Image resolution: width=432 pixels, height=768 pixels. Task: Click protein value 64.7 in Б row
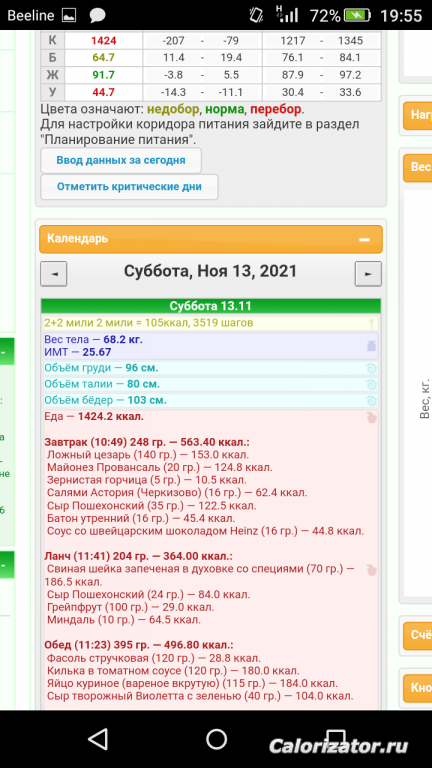103,58
